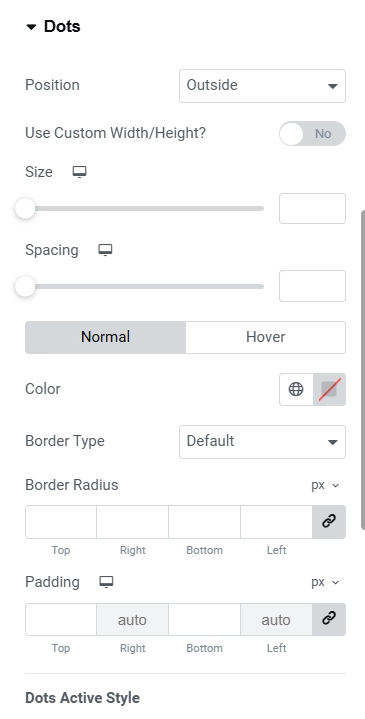The width and height of the screenshot is (365, 719).
Task: Collapse the Dots section arrow
Action: pos(31,27)
